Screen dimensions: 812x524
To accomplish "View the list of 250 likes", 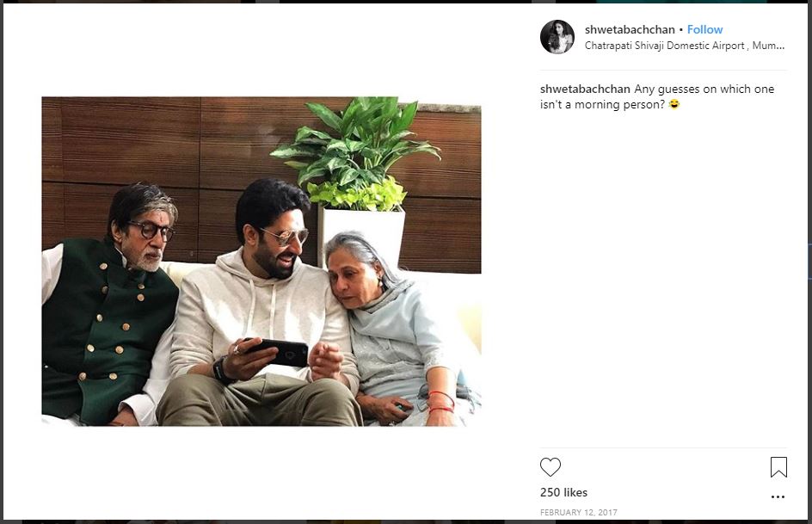I will point(563,492).
